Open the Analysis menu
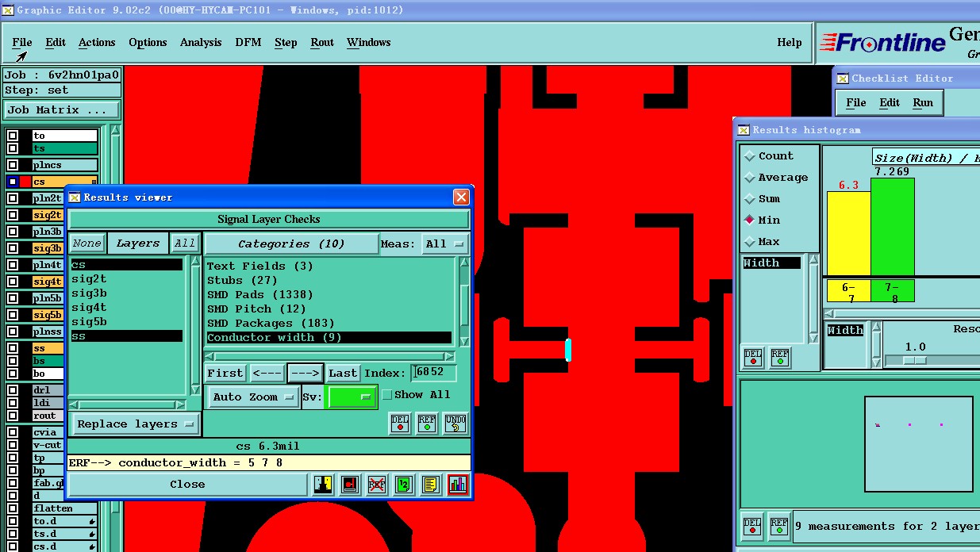The height and width of the screenshot is (552, 980). pos(201,42)
